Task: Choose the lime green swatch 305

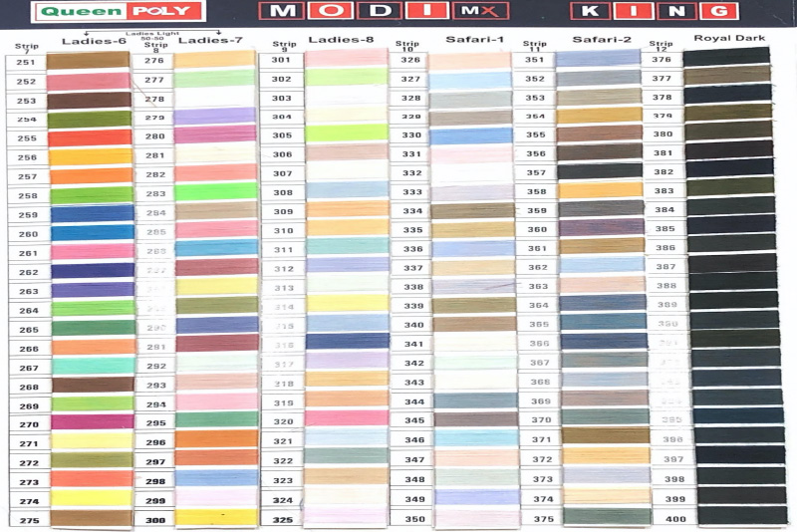Action: click(347, 134)
